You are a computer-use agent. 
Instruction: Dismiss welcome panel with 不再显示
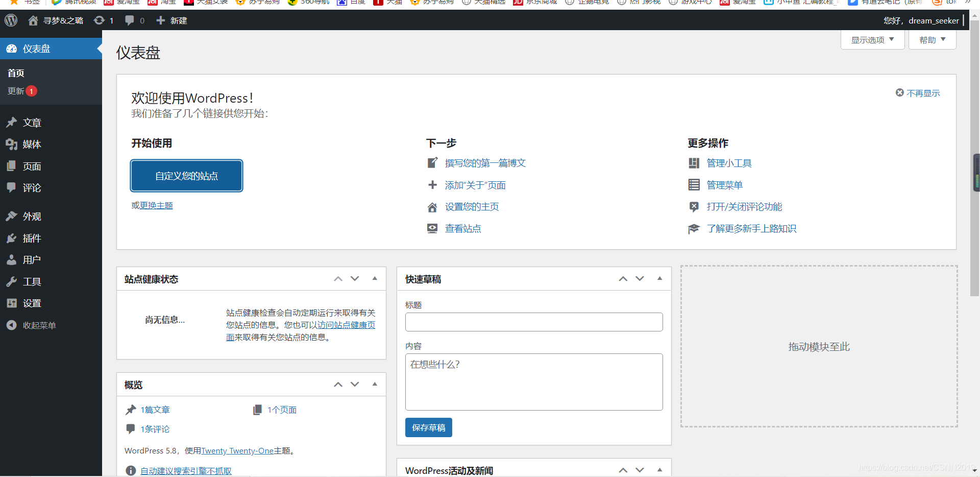(x=918, y=93)
